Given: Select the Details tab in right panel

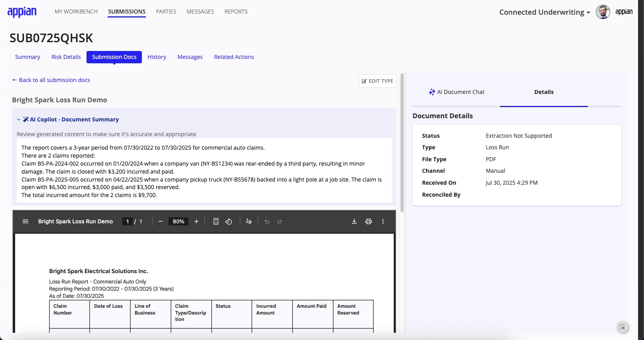Looking at the screenshot, I should click(x=544, y=92).
